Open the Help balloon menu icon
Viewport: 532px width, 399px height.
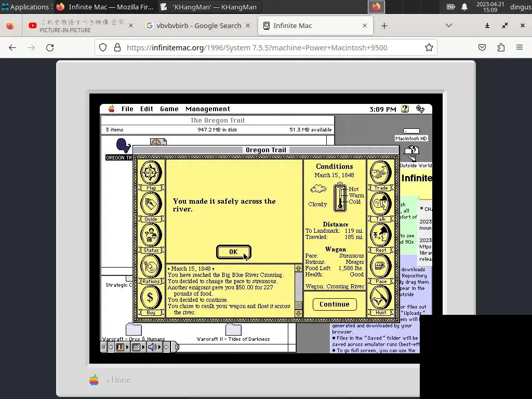405,109
